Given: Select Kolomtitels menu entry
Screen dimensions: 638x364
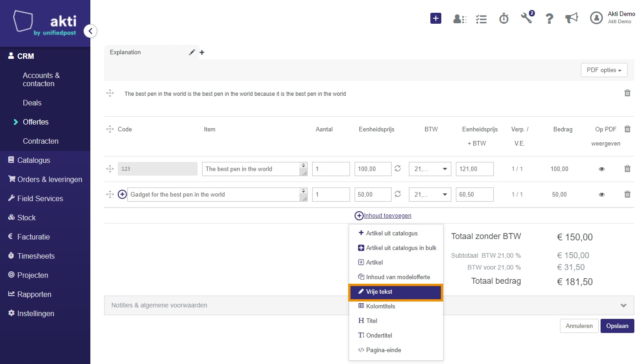Looking at the screenshot, I should 396,306.
